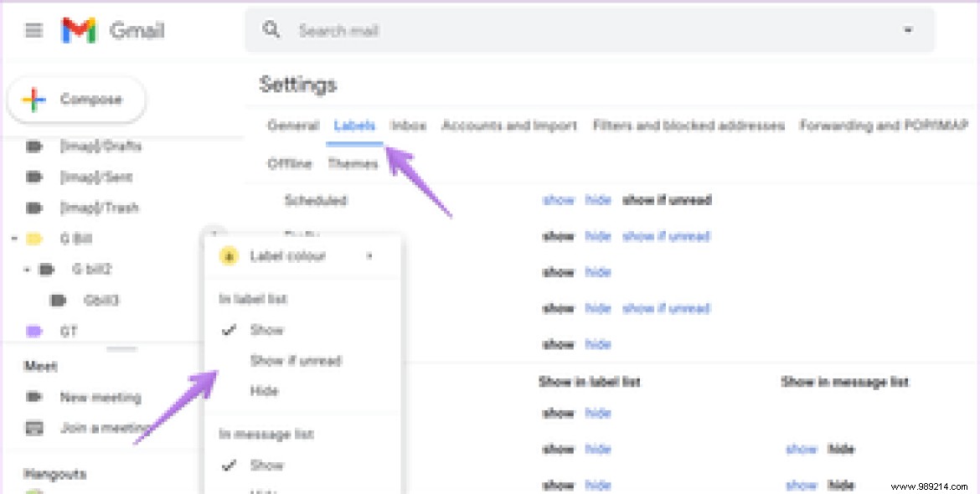Click the Join a meeting keyboard icon
This screenshot has height=494, width=980.
(33, 428)
